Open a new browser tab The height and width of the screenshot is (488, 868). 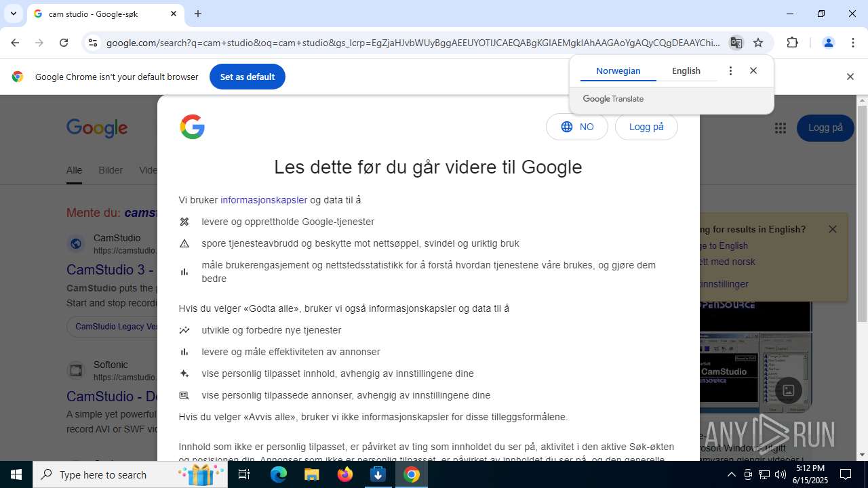[x=198, y=14]
